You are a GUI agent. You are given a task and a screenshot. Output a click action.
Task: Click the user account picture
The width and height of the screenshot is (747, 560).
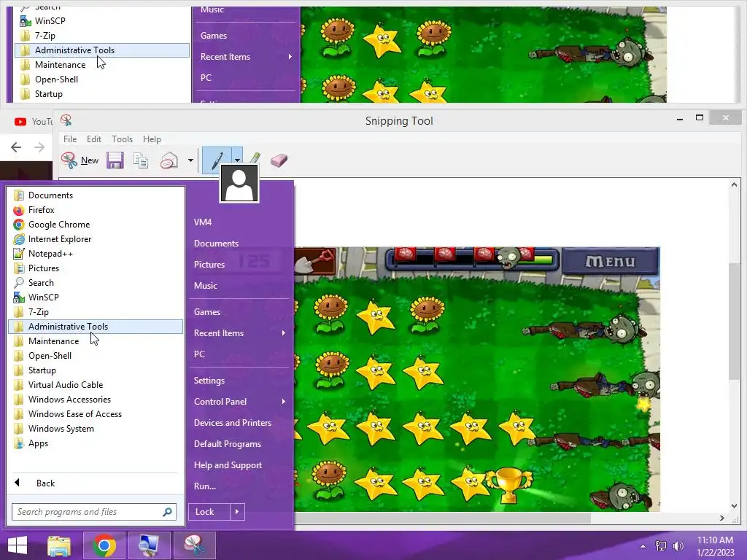click(239, 183)
